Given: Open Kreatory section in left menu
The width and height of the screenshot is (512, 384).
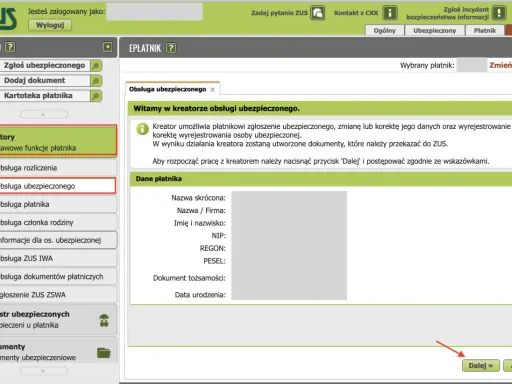Looking at the screenshot, I should coord(58,140).
